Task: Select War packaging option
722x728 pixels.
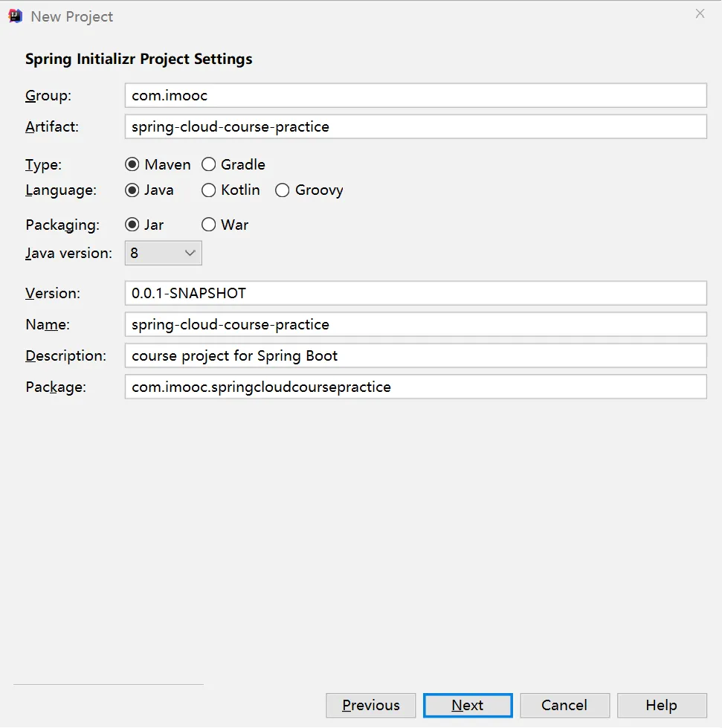Action: [209, 225]
